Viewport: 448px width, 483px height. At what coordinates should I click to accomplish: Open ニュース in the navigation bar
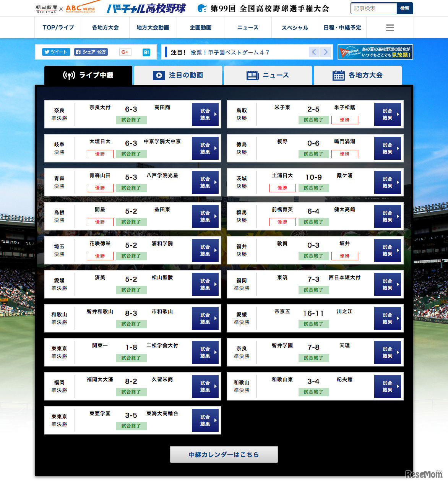[x=248, y=28]
